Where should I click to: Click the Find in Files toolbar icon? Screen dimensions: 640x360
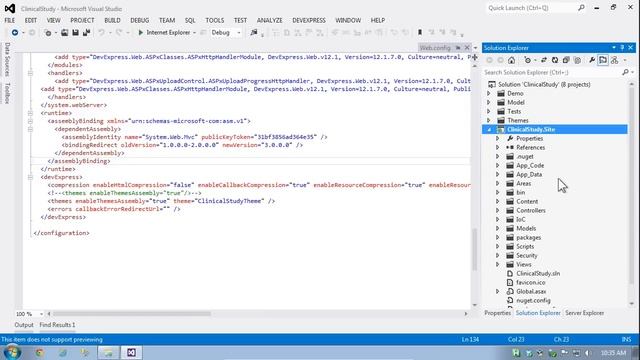[x=254, y=32]
